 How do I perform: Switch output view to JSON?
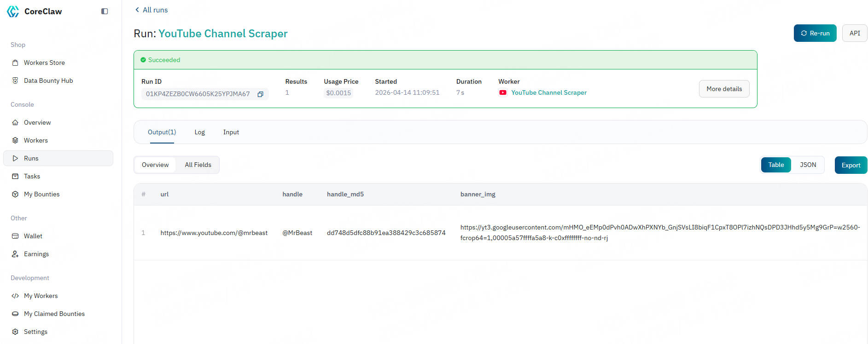coord(808,165)
